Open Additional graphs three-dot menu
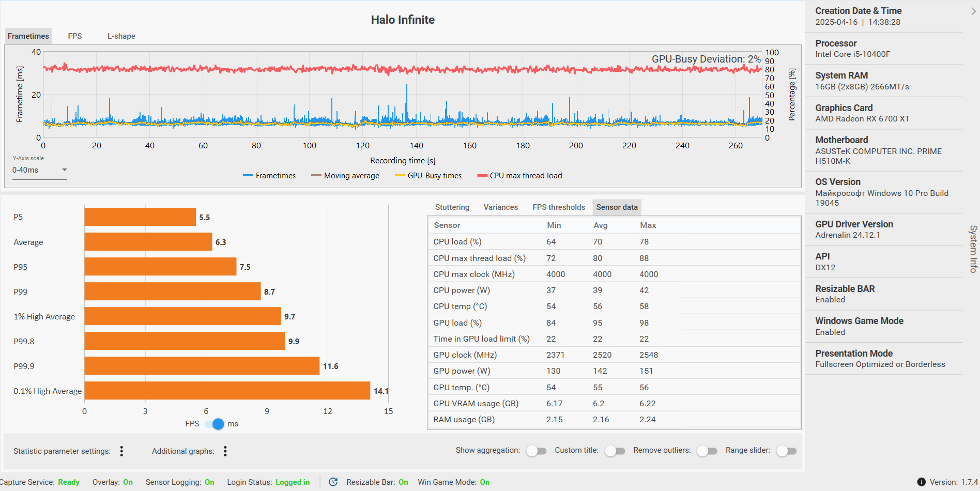The height and width of the screenshot is (491, 980). tap(225, 451)
